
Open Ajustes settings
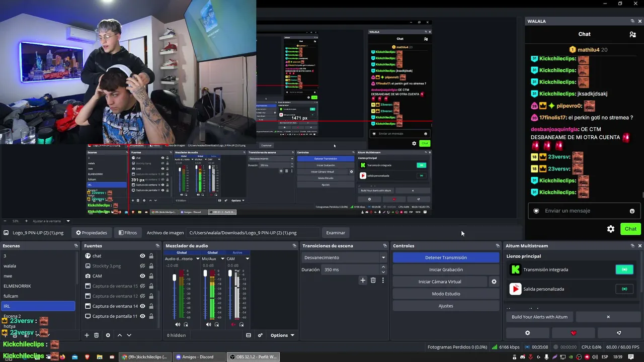click(x=446, y=306)
